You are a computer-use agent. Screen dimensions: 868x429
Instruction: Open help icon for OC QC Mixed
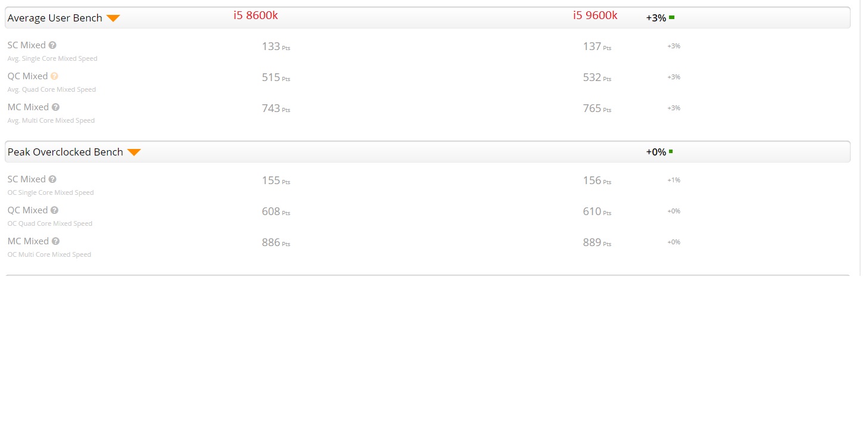pyautogui.click(x=54, y=210)
